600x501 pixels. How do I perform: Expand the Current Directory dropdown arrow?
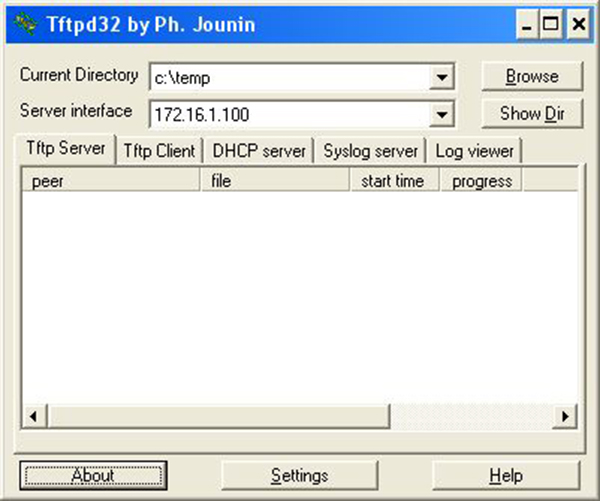(443, 78)
